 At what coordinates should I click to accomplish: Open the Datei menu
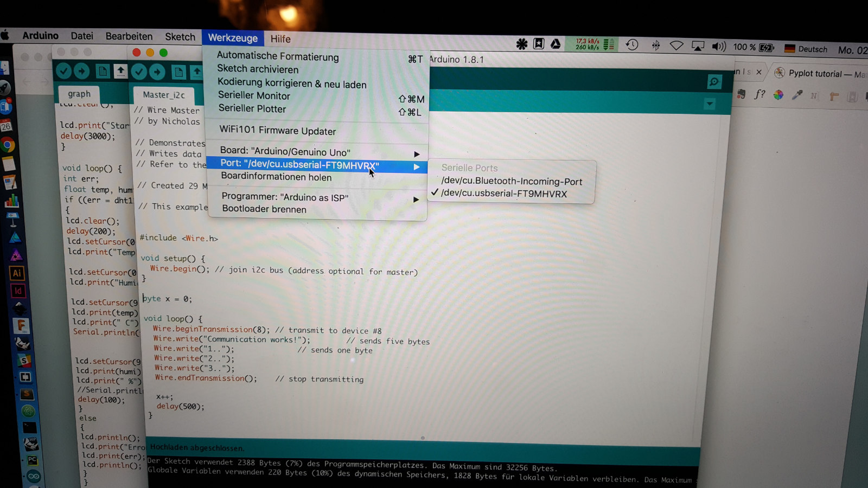point(82,36)
